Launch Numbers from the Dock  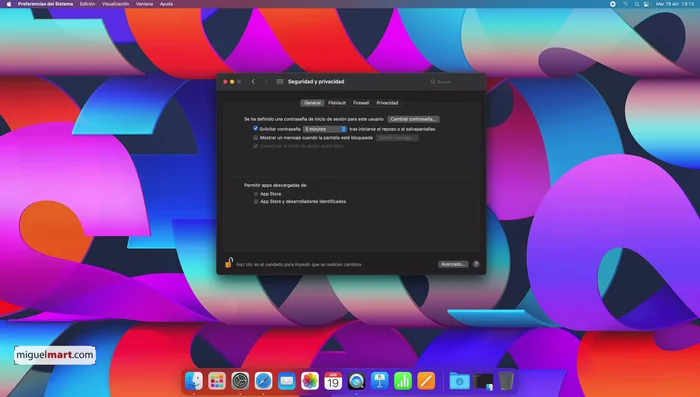click(403, 381)
